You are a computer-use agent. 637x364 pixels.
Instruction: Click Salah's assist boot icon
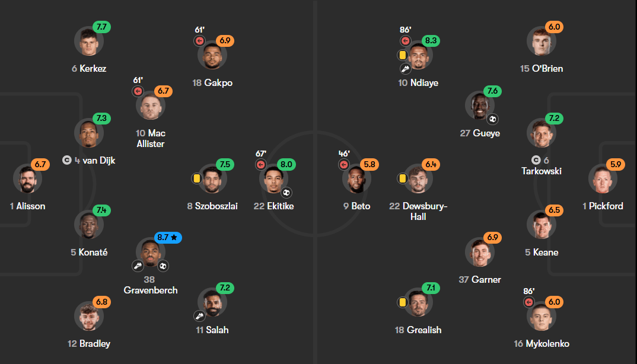click(199, 315)
